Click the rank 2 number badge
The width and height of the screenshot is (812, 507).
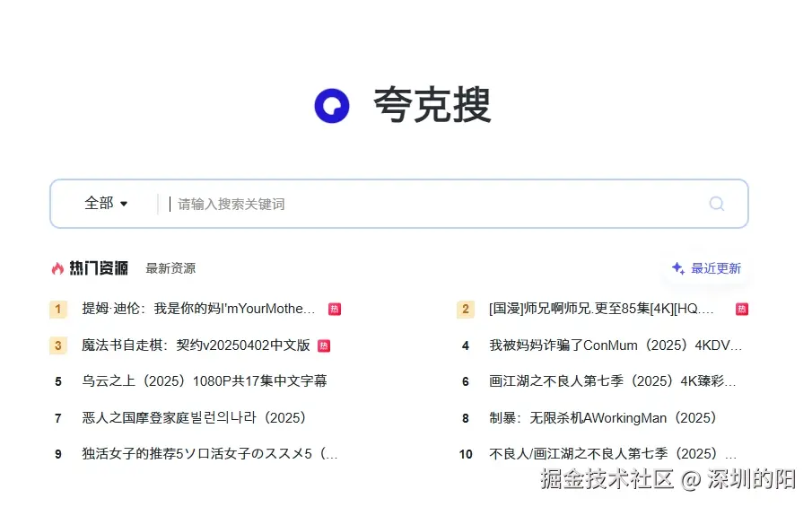466,310
